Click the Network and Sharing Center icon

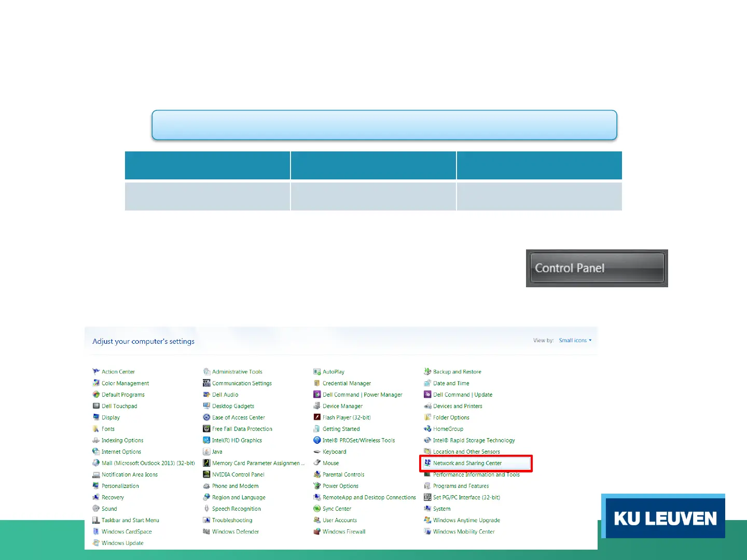(427, 463)
